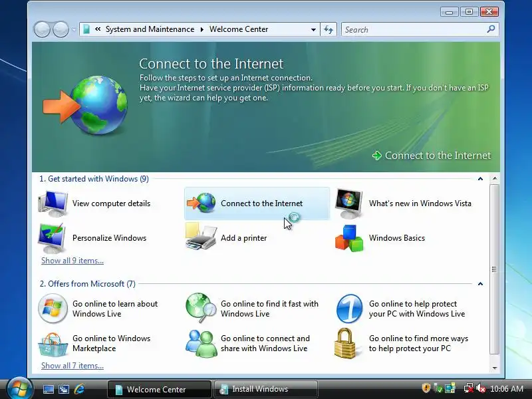Image resolution: width=532 pixels, height=399 pixels.
Task: Click the 'Add a printer' label
Action: tap(243, 238)
